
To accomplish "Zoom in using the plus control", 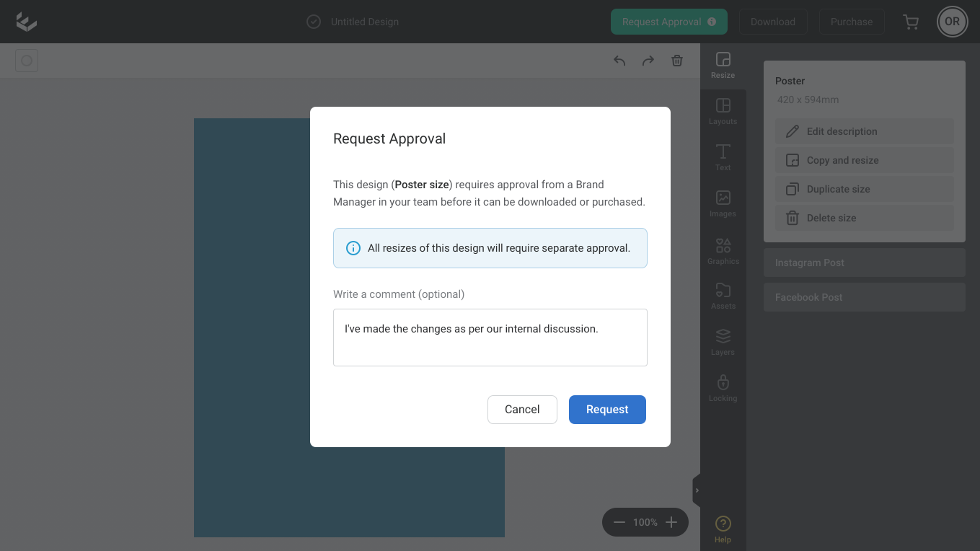I will [671, 521].
